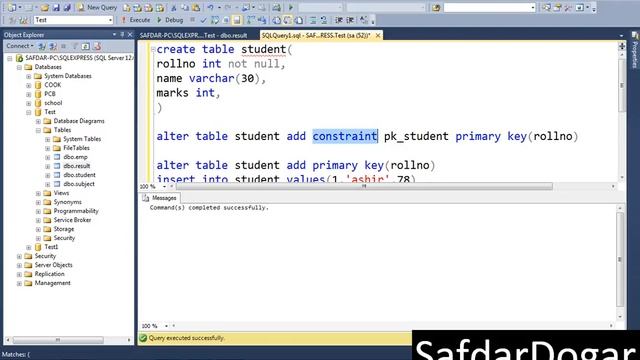Viewport: 640px width, 360px height.
Task: Collapse the Test database node
Action: [29, 112]
